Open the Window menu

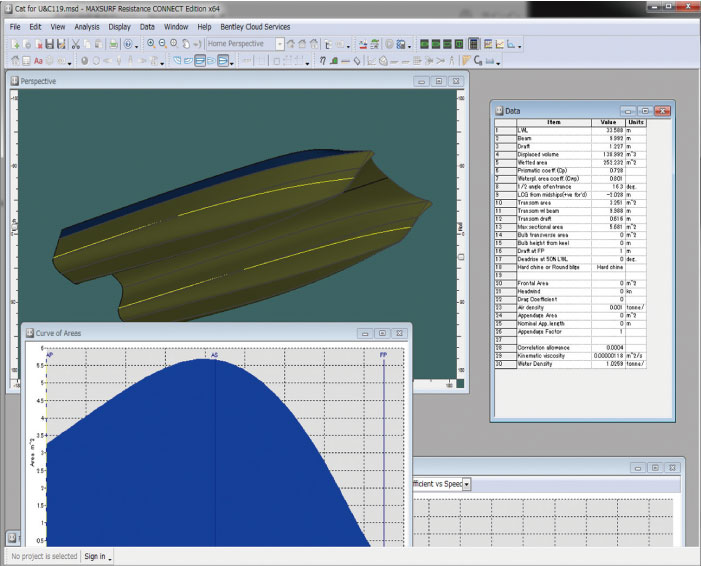176,27
